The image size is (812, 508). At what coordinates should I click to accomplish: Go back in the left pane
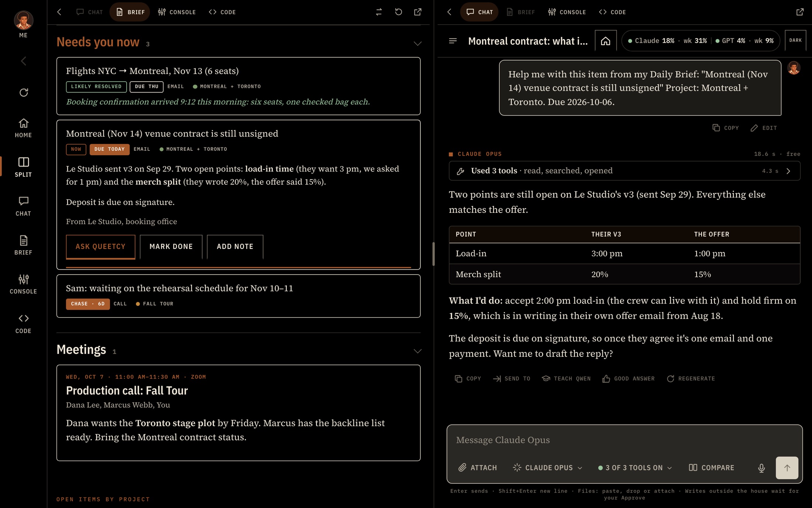[x=59, y=12]
